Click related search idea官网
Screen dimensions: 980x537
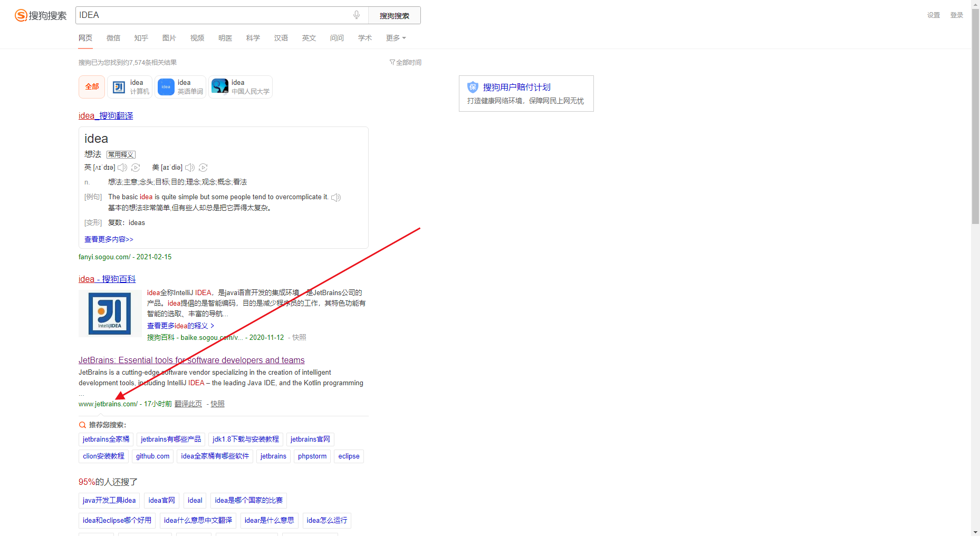pos(162,501)
